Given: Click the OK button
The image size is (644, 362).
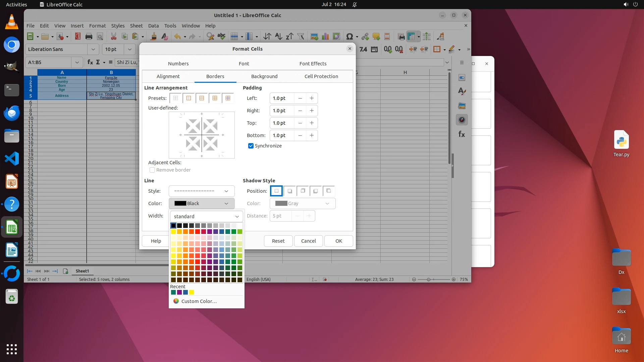Looking at the screenshot, I should tap(338, 241).
